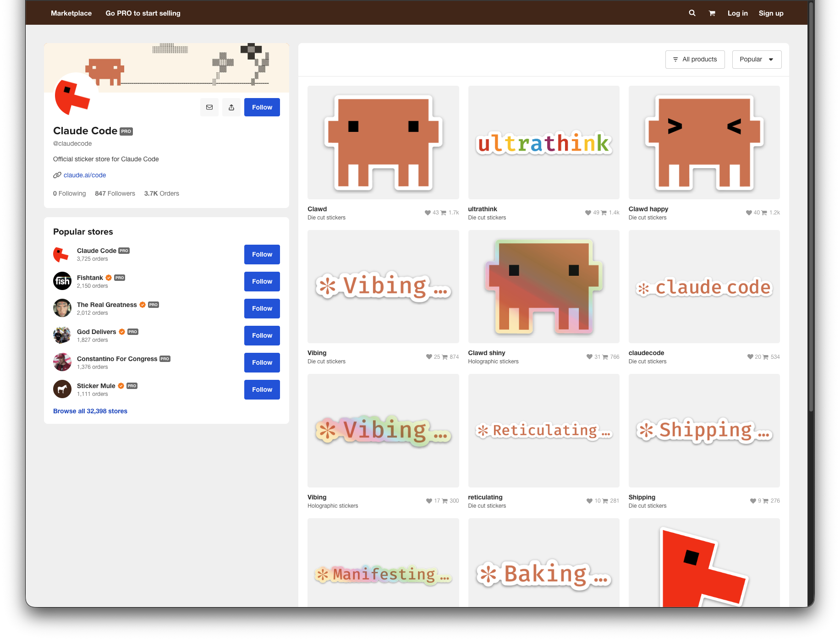Viewport: 840px width, 641px height.
Task: Click heart icon on Clawd shiny sticker
Action: point(589,357)
